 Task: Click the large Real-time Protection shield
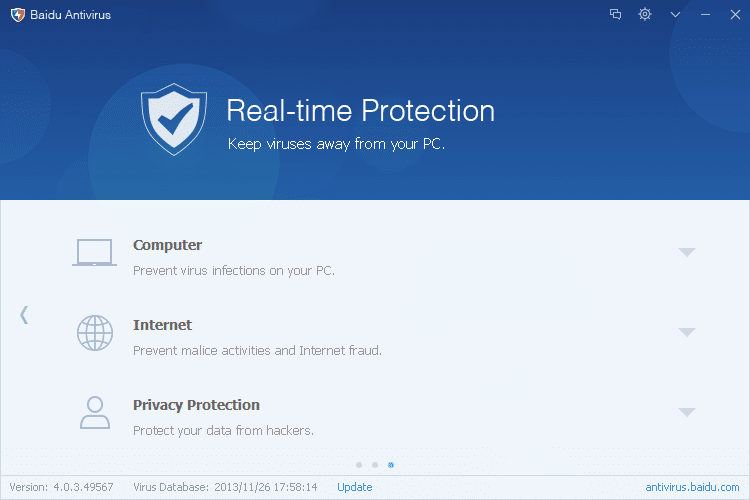click(x=174, y=119)
